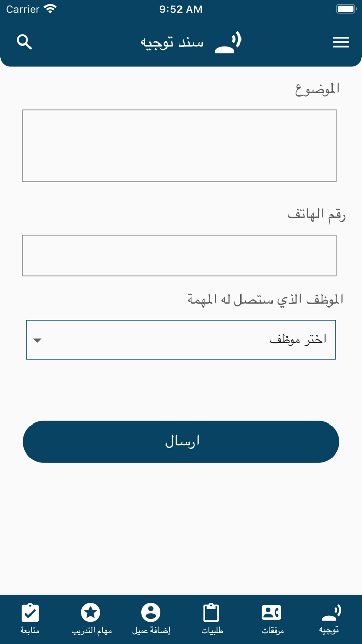
Task: Open the طلبيات clipboard icon
Action: 211,612
